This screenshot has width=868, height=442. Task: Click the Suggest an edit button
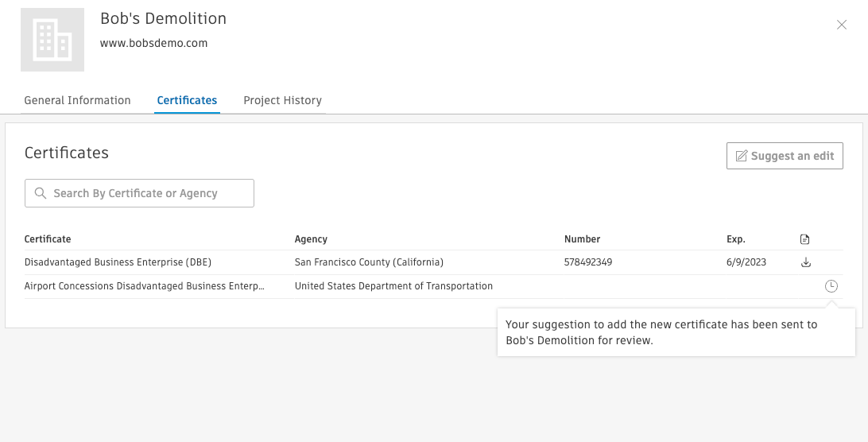(785, 156)
